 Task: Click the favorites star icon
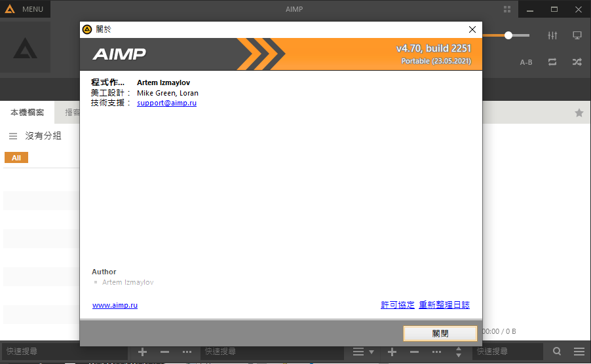[579, 113]
